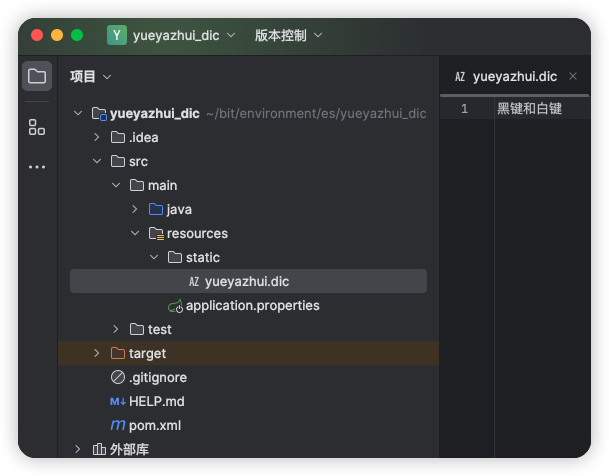Open the Structure tool window icon
609x476 pixels.
point(37,127)
